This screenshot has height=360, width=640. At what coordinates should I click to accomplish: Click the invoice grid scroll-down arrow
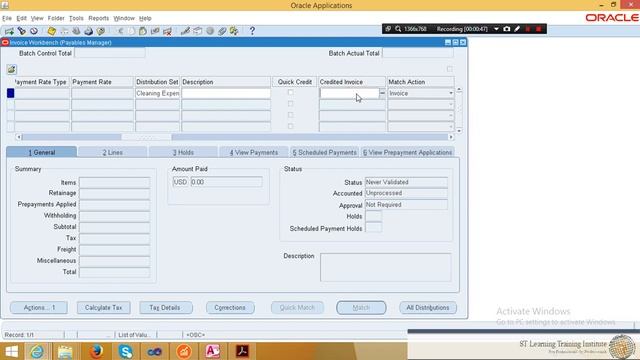pyautogui.click(x=459, y=131)
